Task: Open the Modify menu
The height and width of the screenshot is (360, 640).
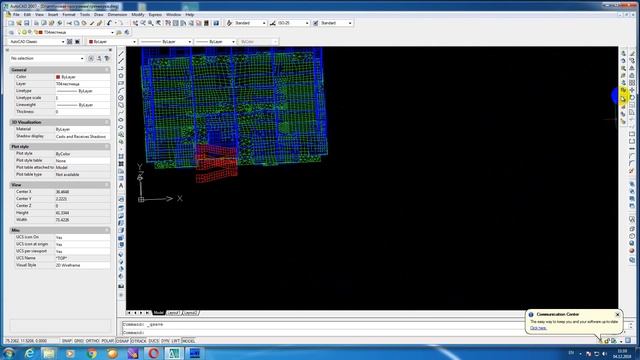Action: pos(138,15)
